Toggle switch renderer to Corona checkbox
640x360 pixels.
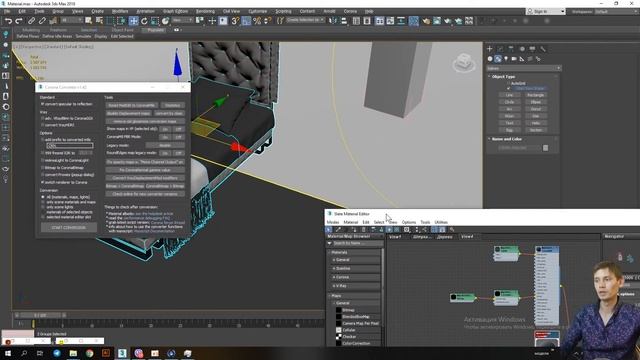coord(42,182)
